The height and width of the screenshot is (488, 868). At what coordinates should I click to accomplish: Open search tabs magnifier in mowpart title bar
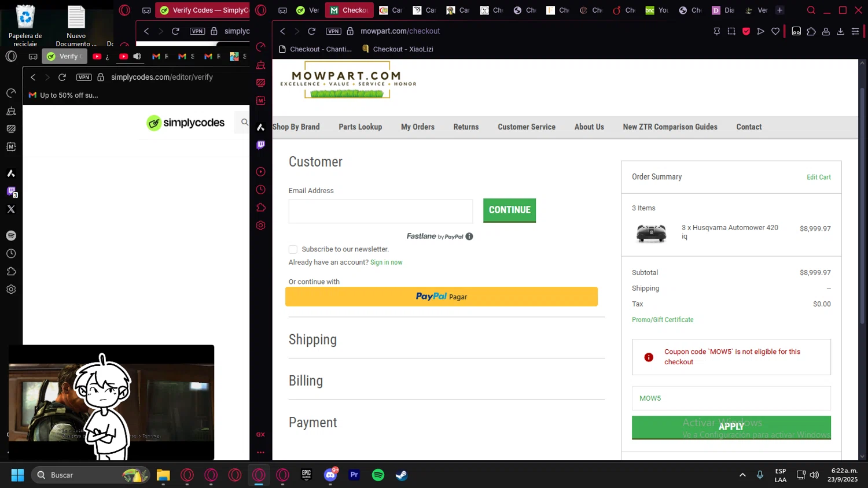coord(811,10)
